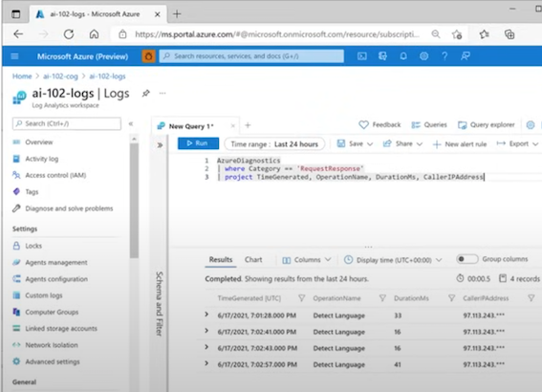Viewport: 542px width, 392px height.
Task: Expand the Schema and Filter pane
Action: click(x=160, y=144)
